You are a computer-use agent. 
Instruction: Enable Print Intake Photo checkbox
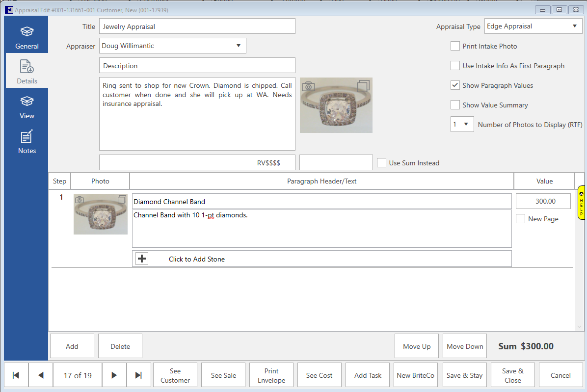coord(455,46)
